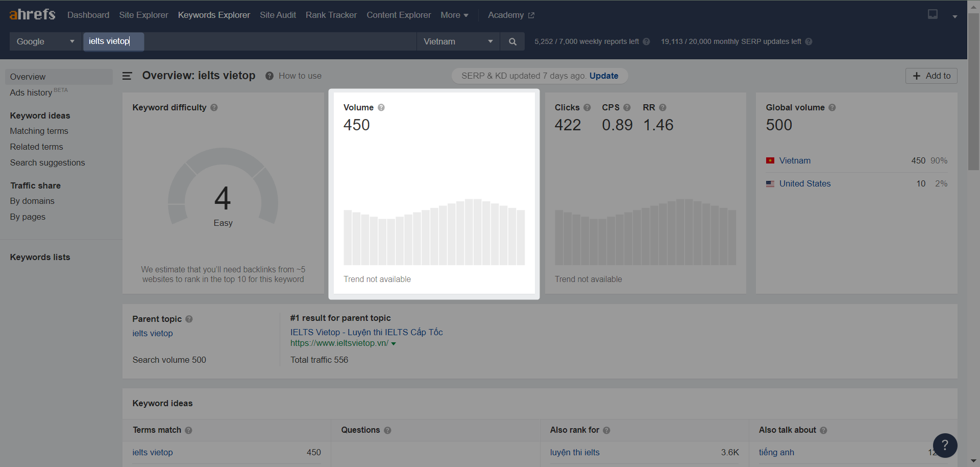Open Rank Tracker in the navigation
This screenshot has height=467, width=980.
pyautogui.click(x=331, y=15)
